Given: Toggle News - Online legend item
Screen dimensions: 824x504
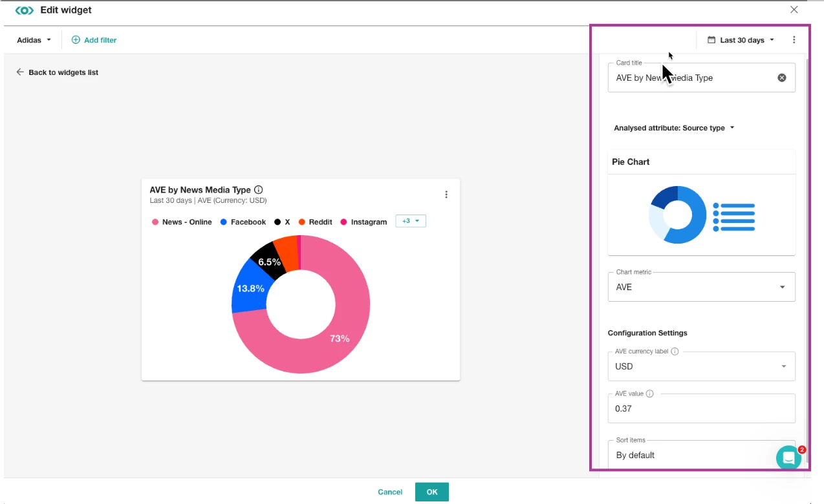Looking at the screenshot, I should pyautogui.click(x=182, y=222).
